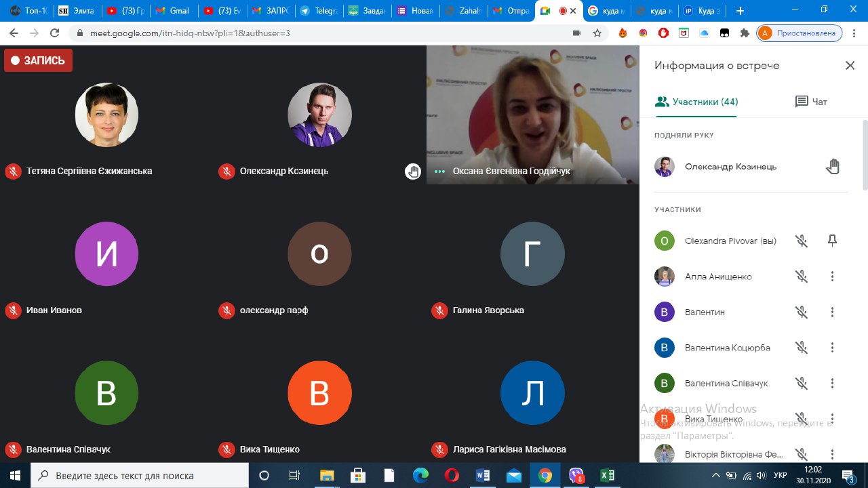Lower the raised hand for Олександр Козинець
The width and height of the screenshot is (868, 488).
pos(832,167)
